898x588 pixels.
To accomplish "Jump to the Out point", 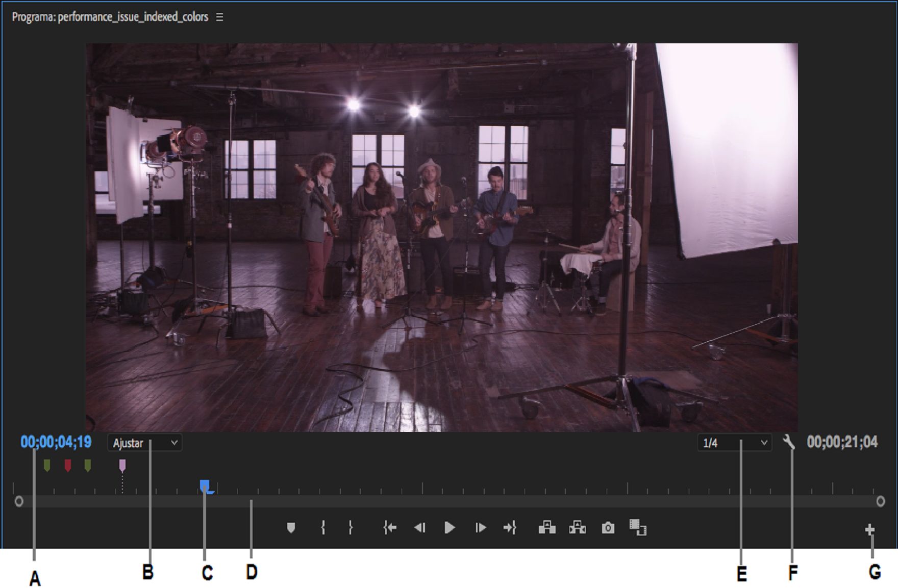I will pyautogui.click(x=511, y=529).
